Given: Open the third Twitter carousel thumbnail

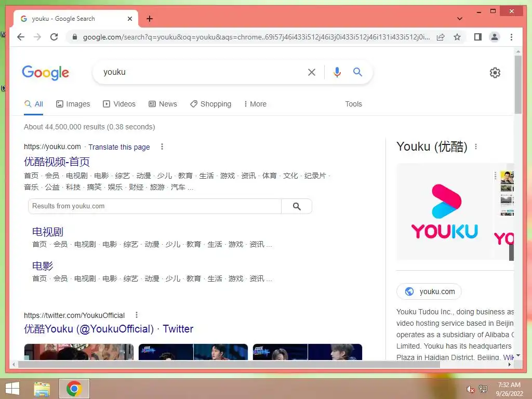Looking at the screenshot, I should [308, 352].
